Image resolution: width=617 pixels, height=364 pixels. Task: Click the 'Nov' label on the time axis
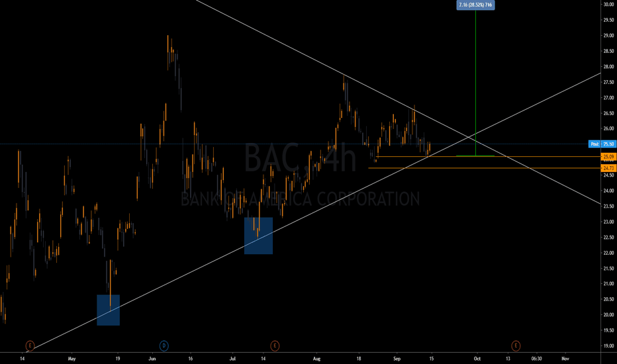pos(565,359)
